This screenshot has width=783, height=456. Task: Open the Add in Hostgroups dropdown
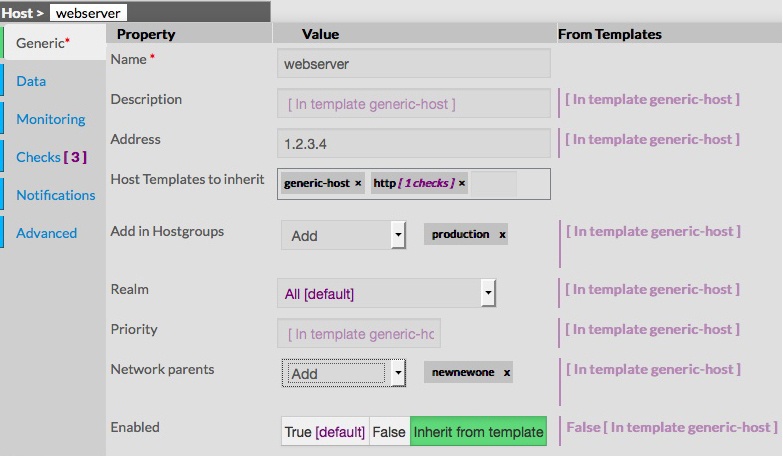tap(398, 235)
